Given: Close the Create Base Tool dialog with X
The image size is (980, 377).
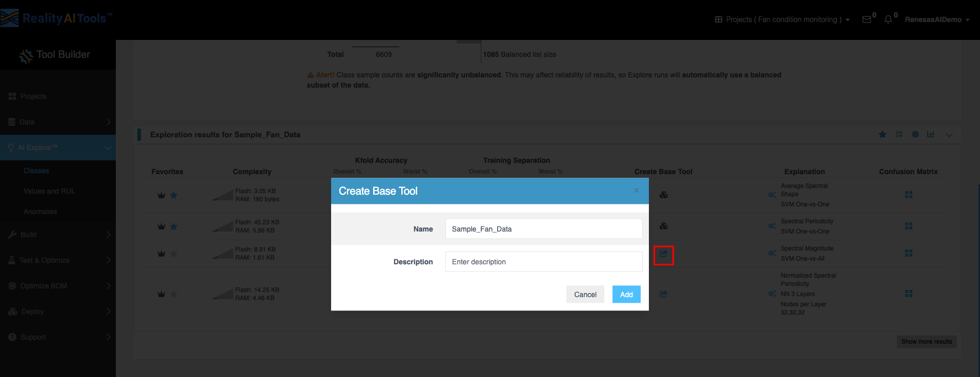Looking at the screenshot, I should (637, 191).
